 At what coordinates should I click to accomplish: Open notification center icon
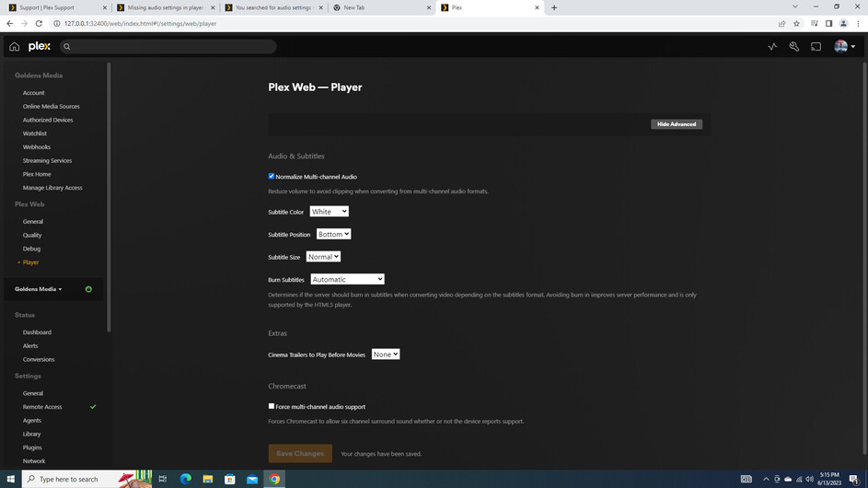pos(855,479)
